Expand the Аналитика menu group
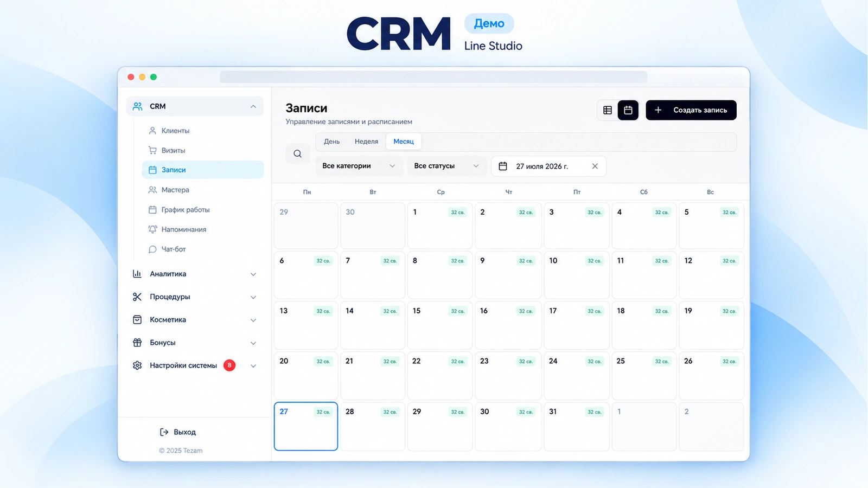868x488 pixels. (x=195, y=274)
